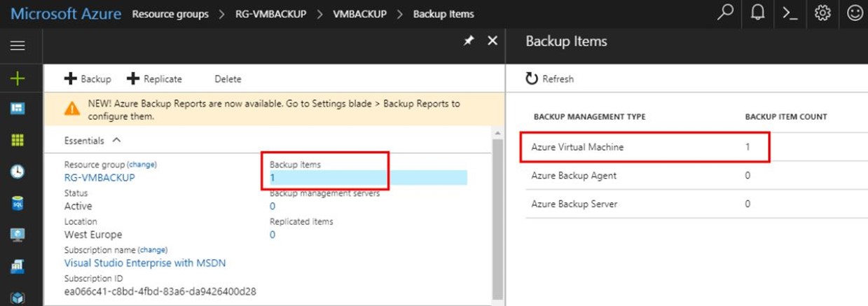
Task: Click the feedback smiley face icon
Action: pyautogui.click(x=854, y=13)
